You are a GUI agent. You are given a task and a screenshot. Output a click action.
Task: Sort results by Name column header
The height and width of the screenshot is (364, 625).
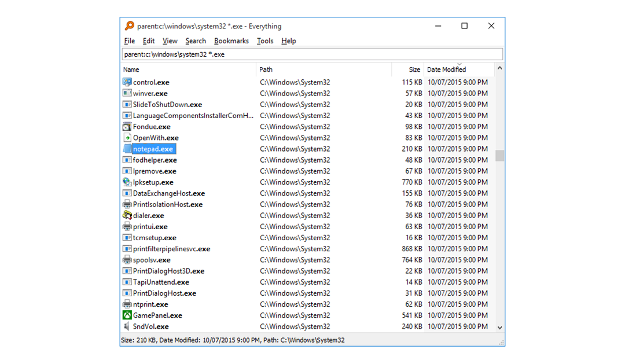[188, 69]
